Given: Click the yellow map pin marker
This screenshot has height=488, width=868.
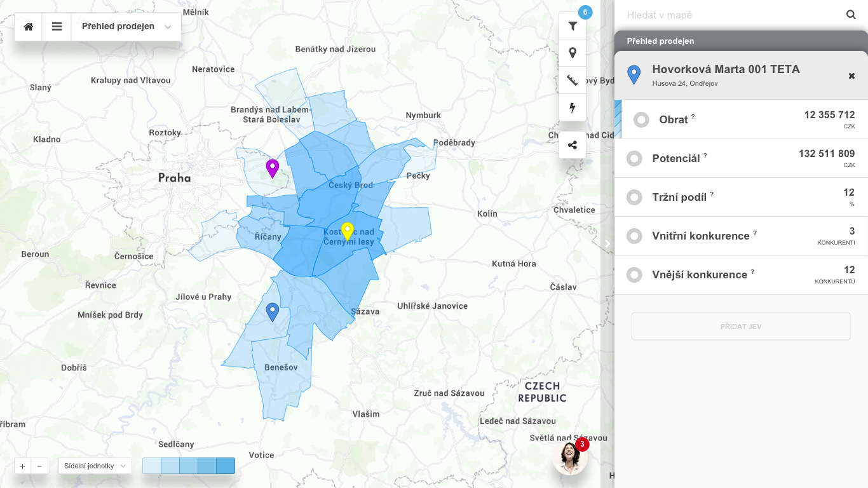Looking at the screenshot, I should (347, 231).
